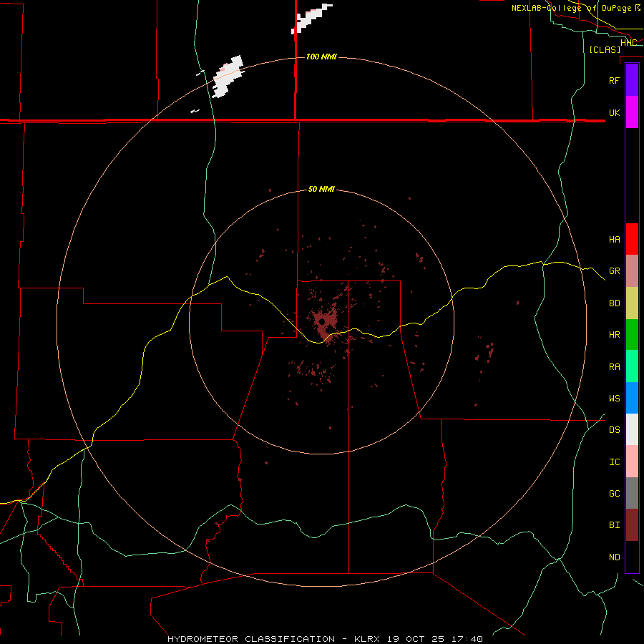644x644 pixels.
Task: Click the RF legend label
Action: pyautogui.click(x=614, y=80)
